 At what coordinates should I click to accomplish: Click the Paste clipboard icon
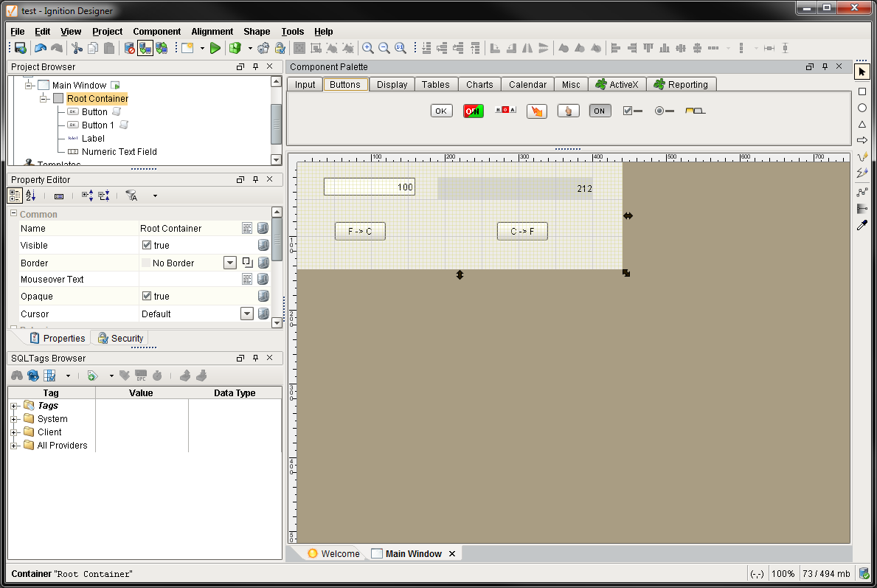pyautogui.click(x=109, y=48)
